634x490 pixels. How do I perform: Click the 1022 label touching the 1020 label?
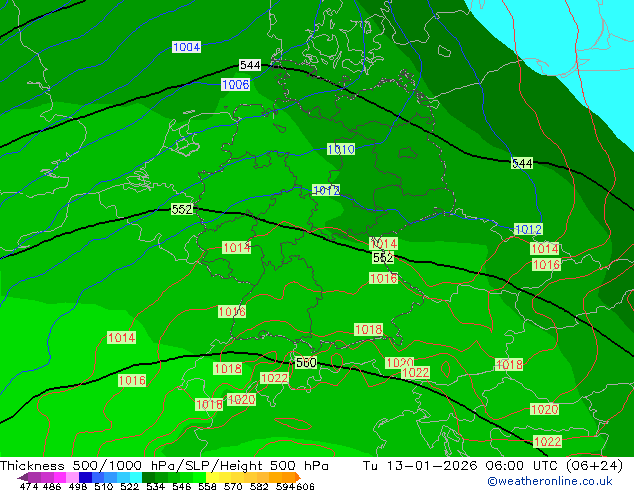pyautogui.click(x=415, y=372)
